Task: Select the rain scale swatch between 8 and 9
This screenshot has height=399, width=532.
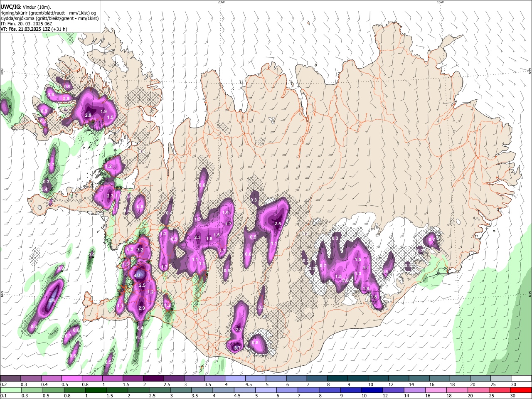Action: click(330, 390)
